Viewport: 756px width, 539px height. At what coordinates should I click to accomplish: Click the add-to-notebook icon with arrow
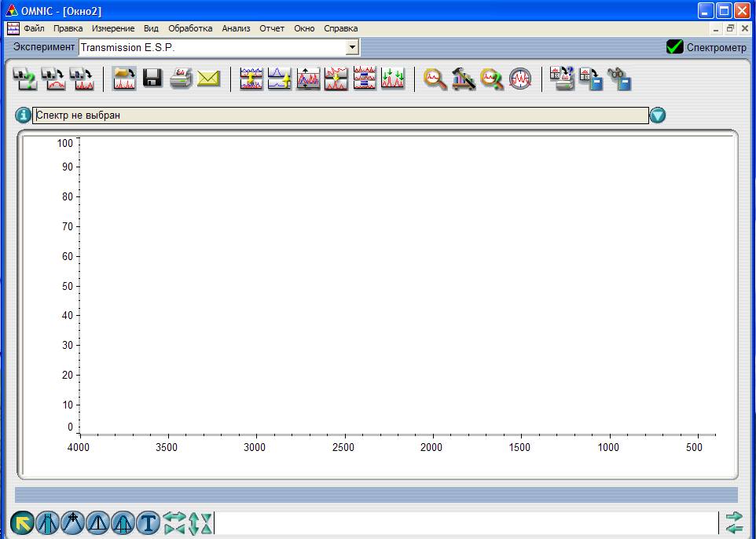coord(591,79)
